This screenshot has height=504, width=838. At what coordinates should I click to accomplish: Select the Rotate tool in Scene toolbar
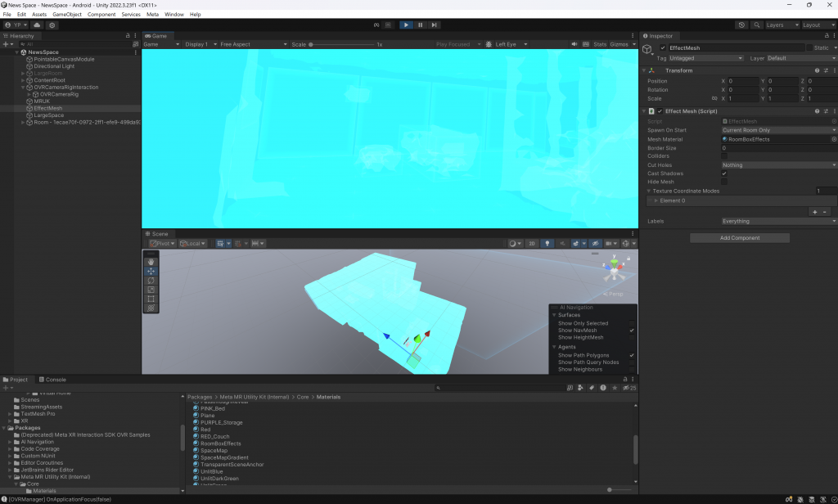151,281
